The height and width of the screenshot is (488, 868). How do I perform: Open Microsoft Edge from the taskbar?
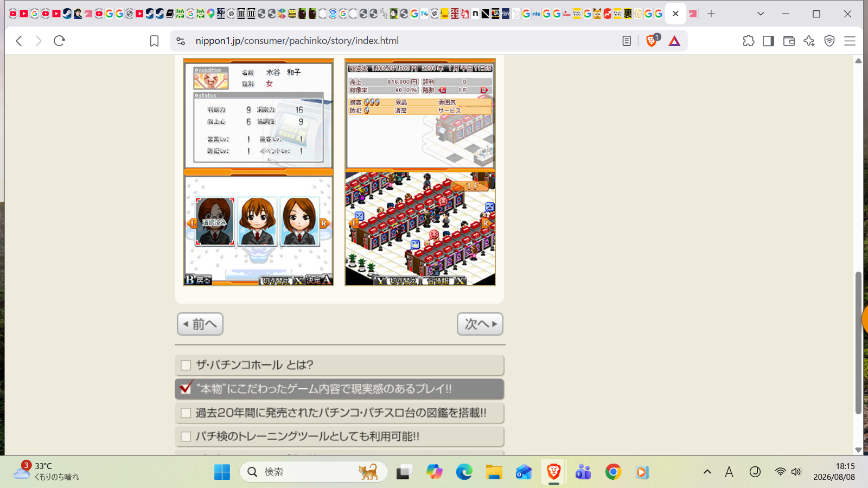464,472
